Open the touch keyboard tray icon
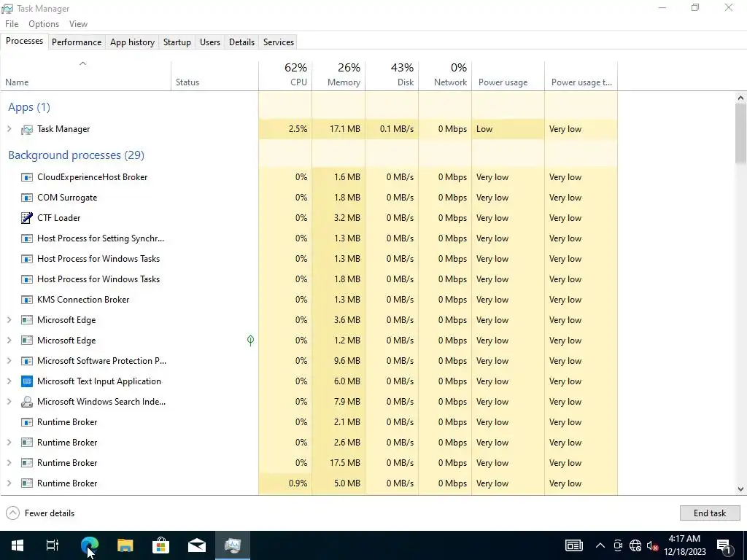This screenshot has width=747, height=560. click(573, 545)
